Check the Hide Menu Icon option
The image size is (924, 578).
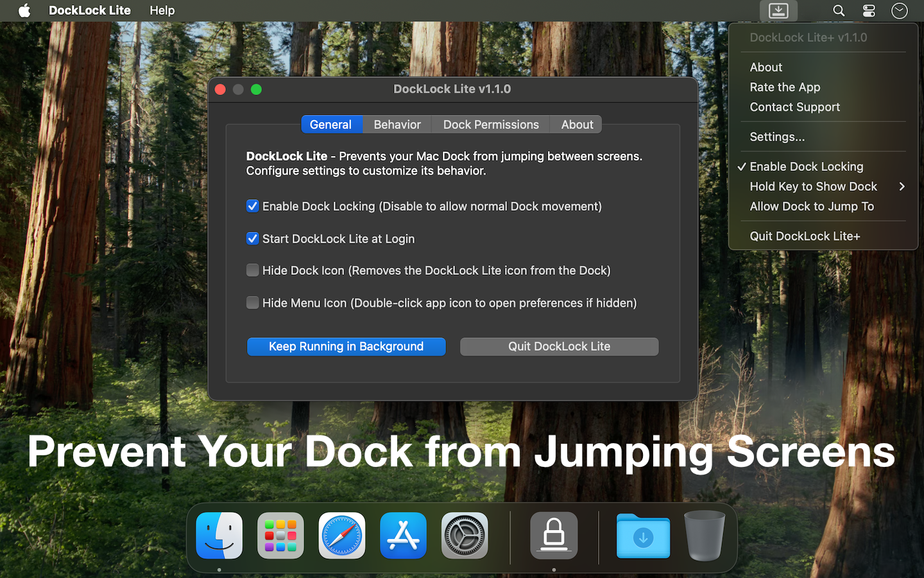click(x=253, y=302)
